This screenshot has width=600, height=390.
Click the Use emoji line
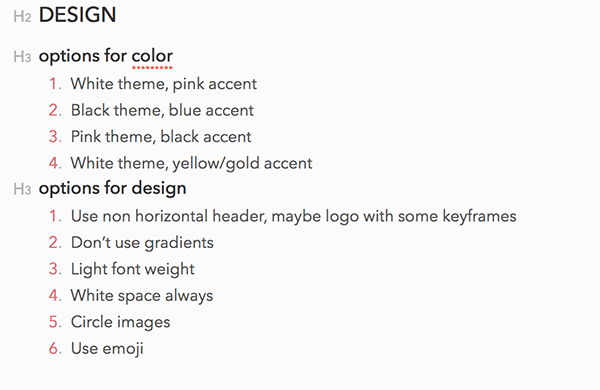click(x=107, y=349)
